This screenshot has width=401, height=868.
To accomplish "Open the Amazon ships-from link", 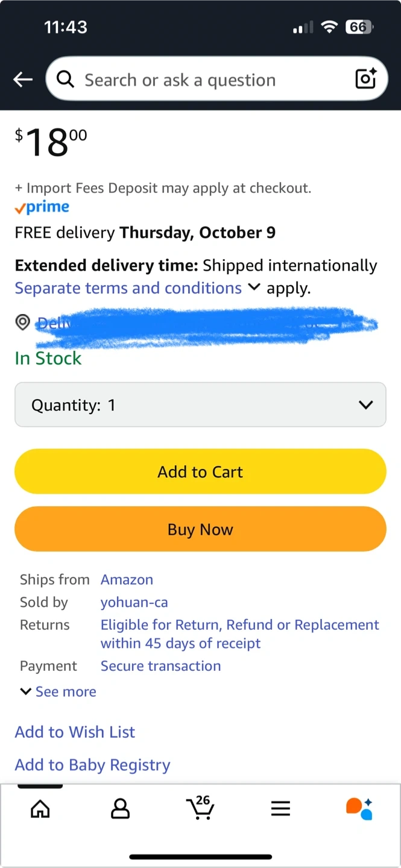I will point(127,579).
